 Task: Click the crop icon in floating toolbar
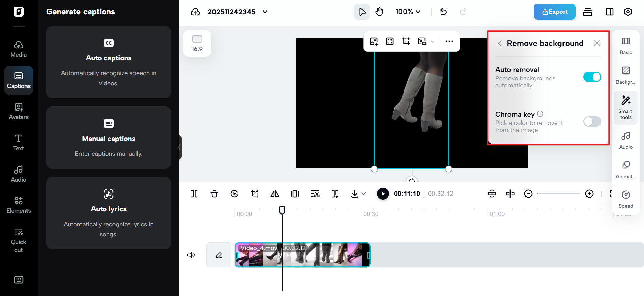(406, 41)
